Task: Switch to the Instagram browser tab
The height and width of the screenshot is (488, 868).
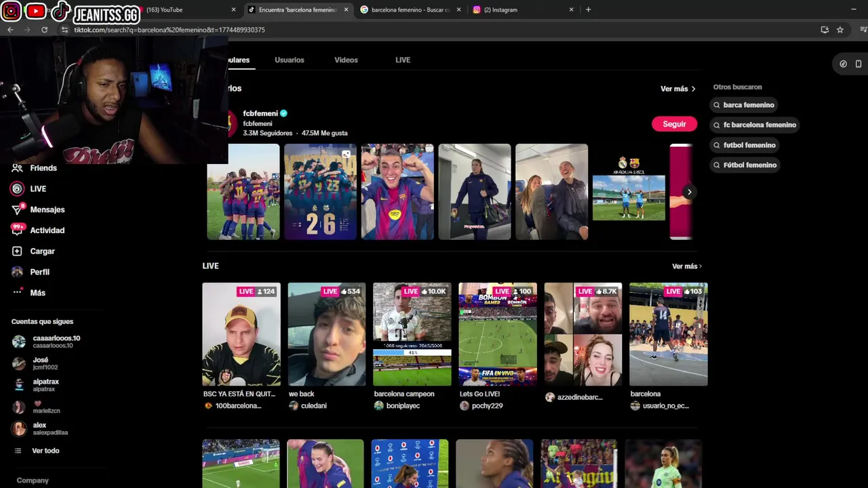Action: coord(522,9)
